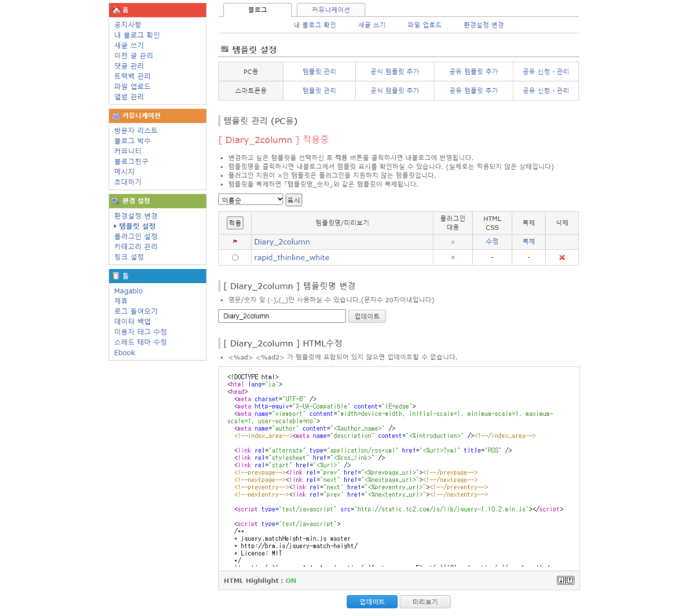This screenshot has height=616, width=687.
Task: Open 카테고리 관리 in the sidebar
Action: (x=136, y=247)
